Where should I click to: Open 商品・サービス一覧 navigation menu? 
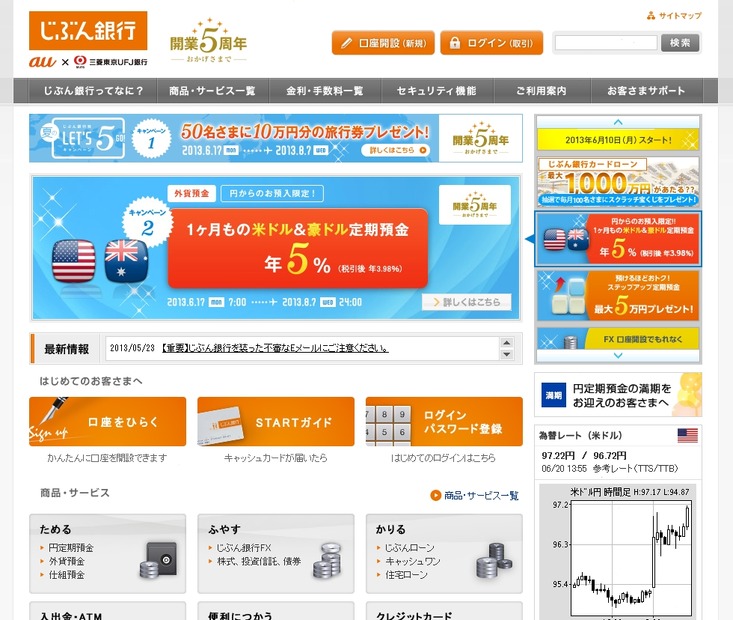[x=212, y=91]
